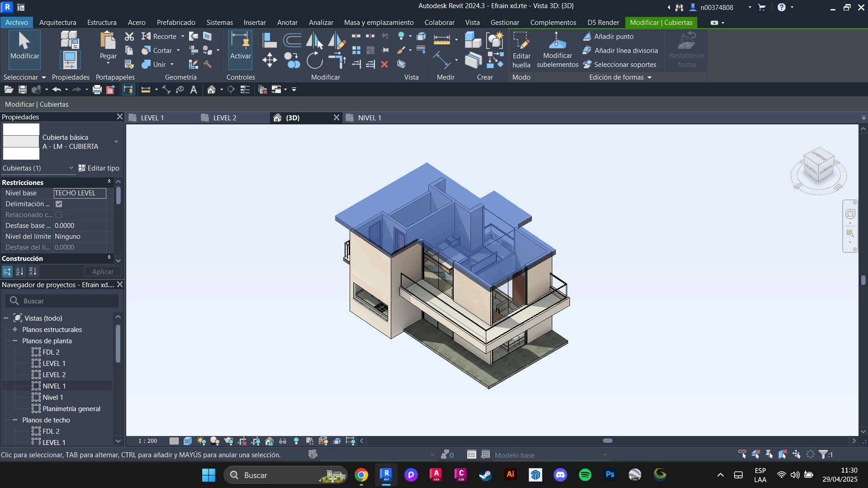Click the Rotate tool icon

(x=314, y=60)
